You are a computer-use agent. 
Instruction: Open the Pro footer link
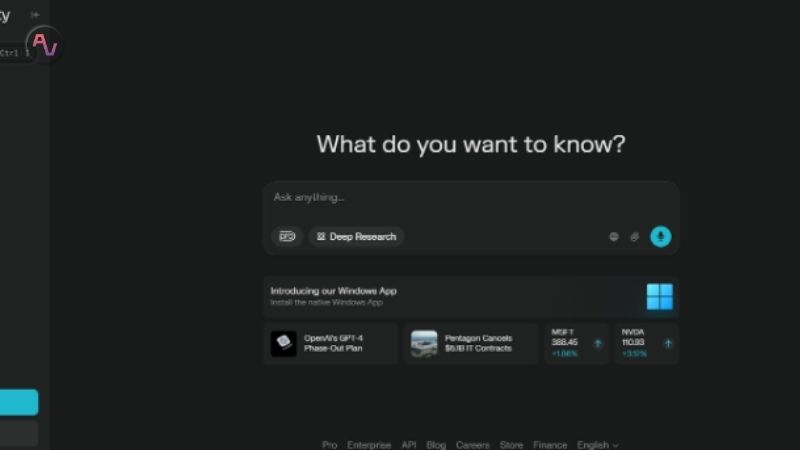[x=330, y=445]
